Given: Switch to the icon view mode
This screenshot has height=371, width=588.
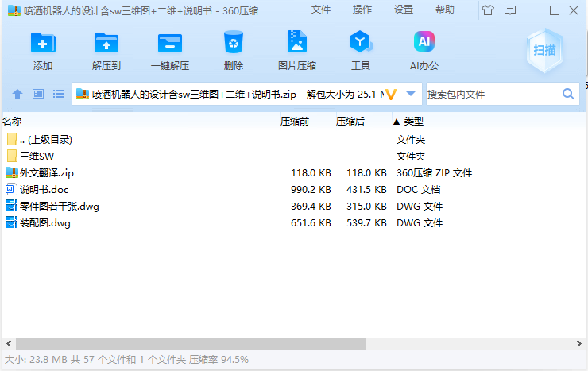Looking at the screenshot, I should [x=38, y=94].
